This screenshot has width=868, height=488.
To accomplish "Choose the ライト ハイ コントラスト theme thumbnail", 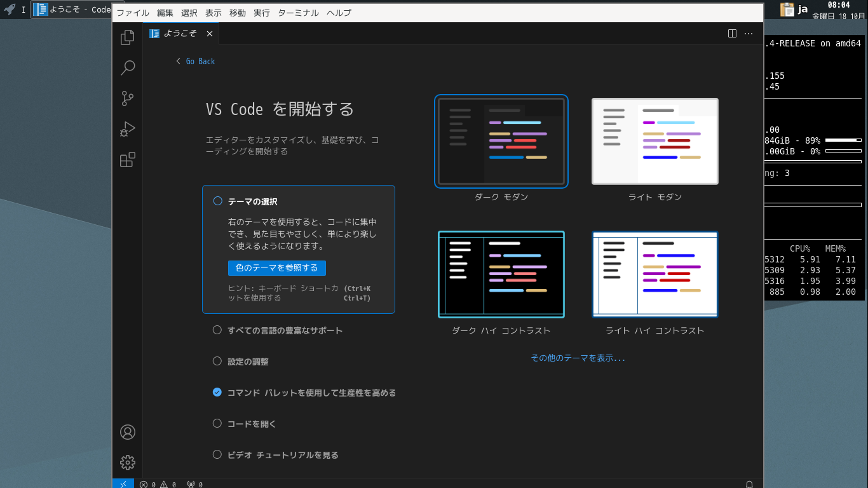I will coord(655,274).
